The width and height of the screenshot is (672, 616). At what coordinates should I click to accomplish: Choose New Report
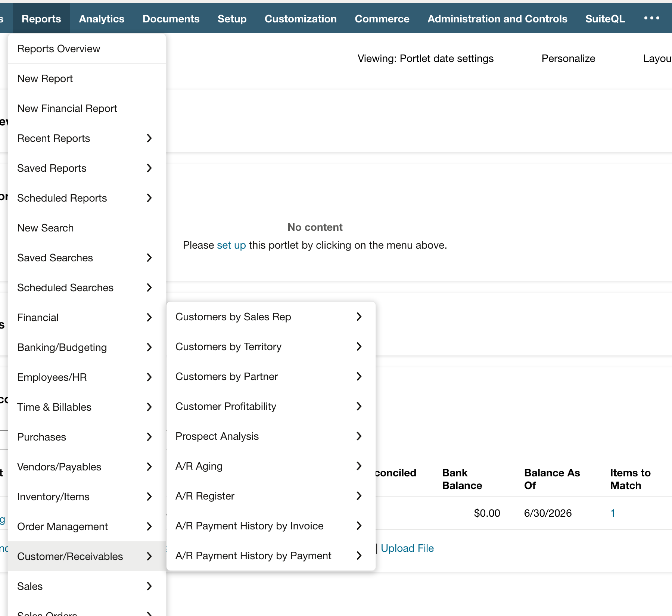(x=87, y=78)
